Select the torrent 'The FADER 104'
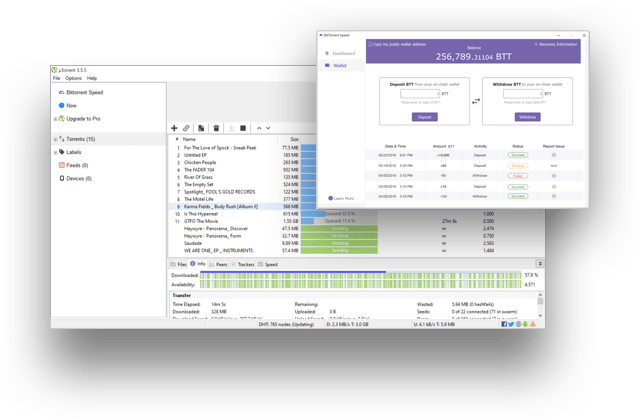Screen dimensions: 640x419 point(199,170)
